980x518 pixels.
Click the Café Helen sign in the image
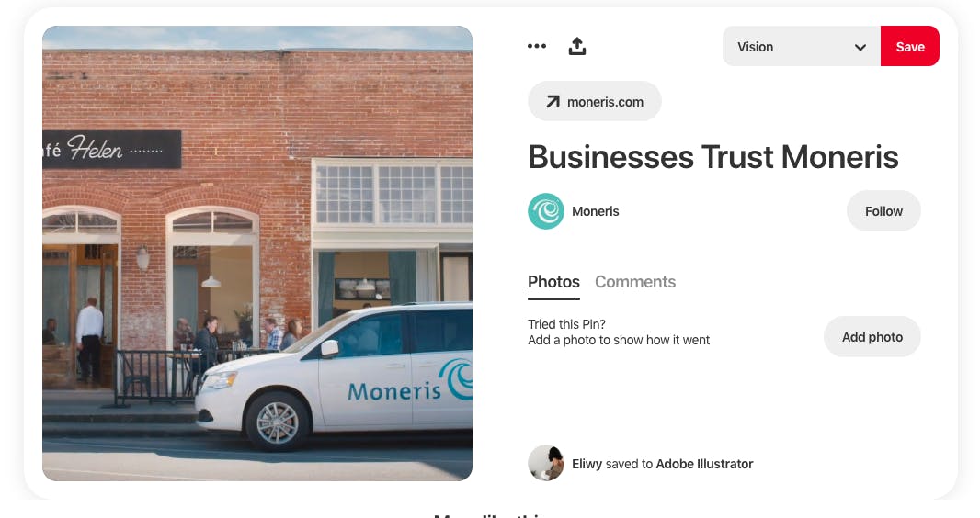pyautogui.click(x=111, y=149)
